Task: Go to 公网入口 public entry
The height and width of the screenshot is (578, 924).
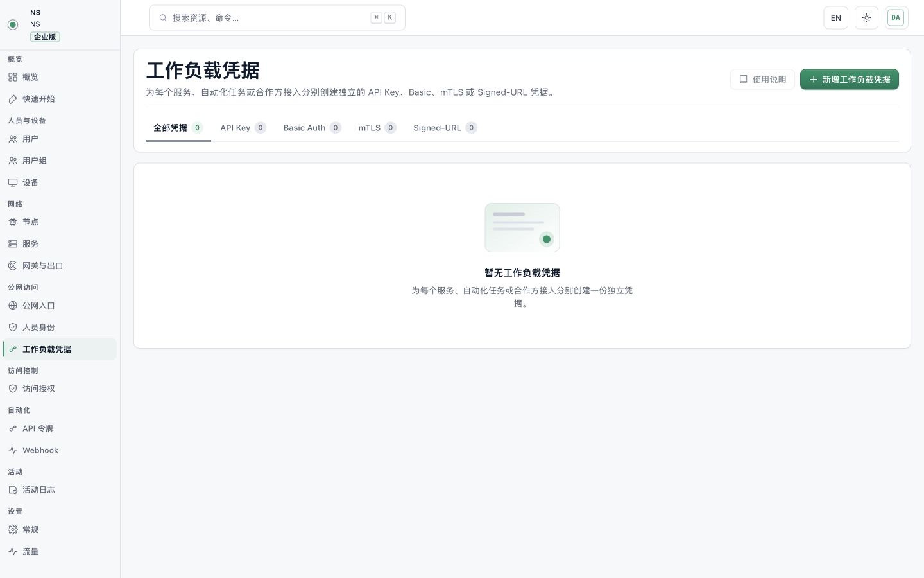Action: [60, 306]
